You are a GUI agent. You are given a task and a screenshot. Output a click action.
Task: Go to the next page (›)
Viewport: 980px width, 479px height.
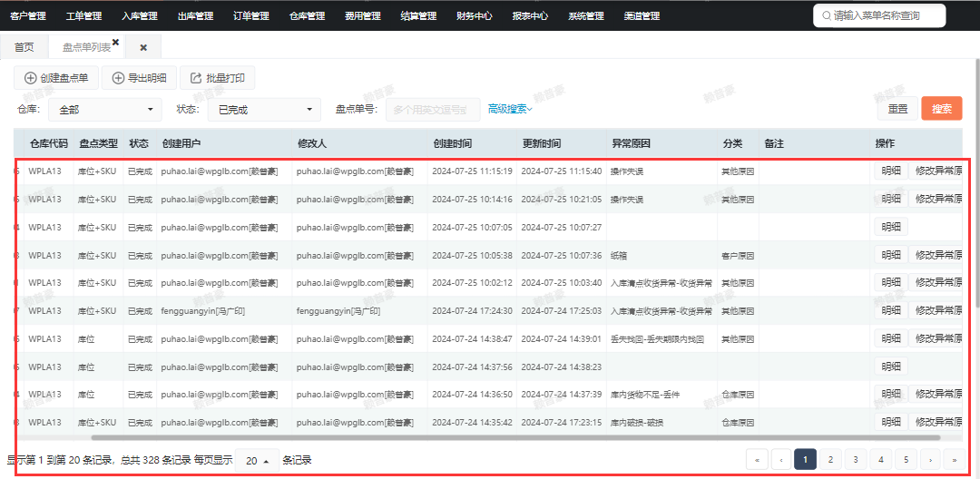(930, 460)
